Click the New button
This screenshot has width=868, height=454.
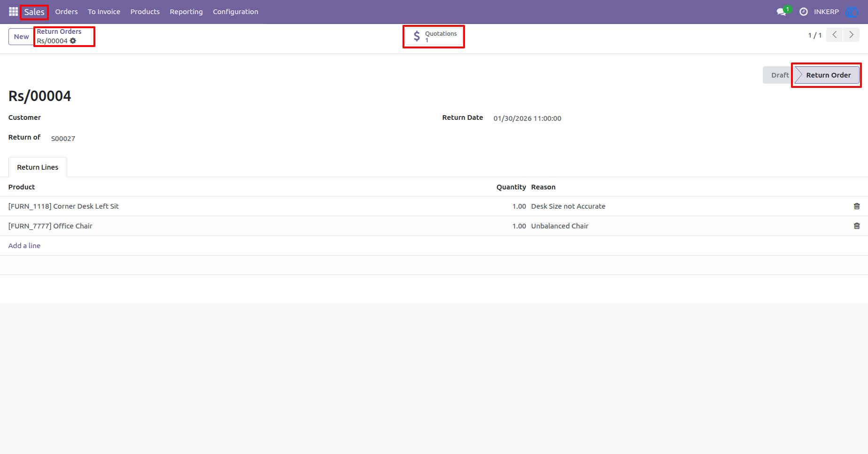pyautogui.click(x=21, y=37)
